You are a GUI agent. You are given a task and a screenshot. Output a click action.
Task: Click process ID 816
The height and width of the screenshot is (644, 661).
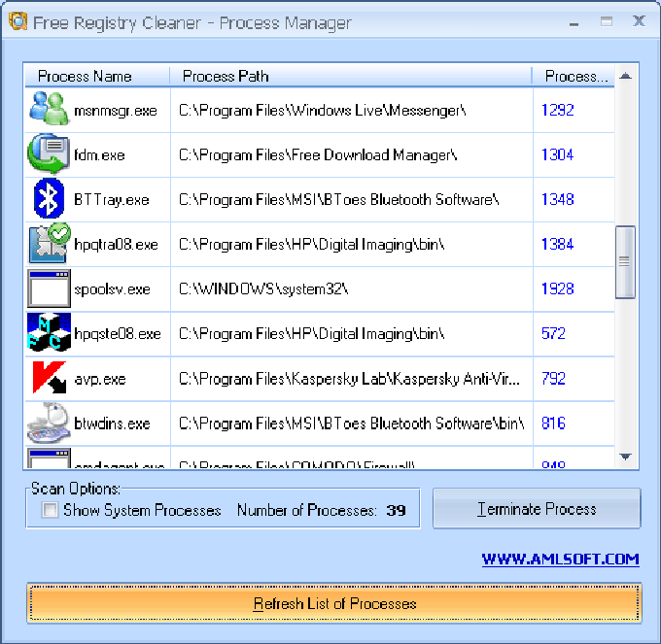point(553,424)
